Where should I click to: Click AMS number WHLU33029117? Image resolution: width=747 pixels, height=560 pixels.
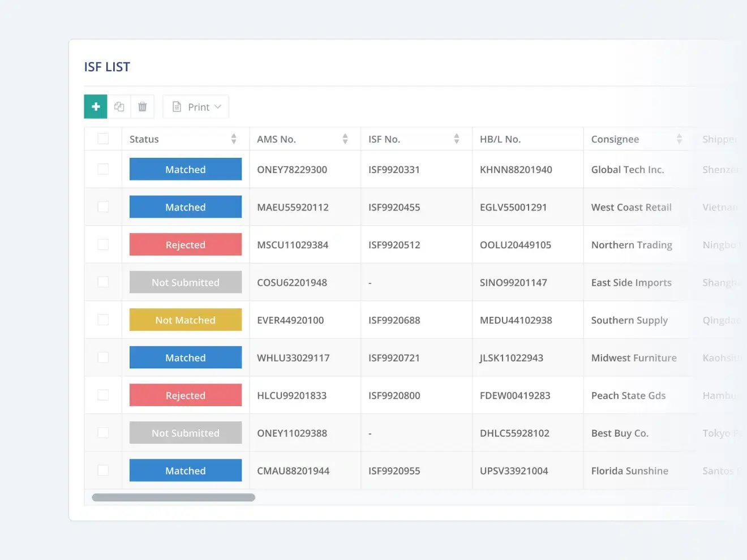293,358
